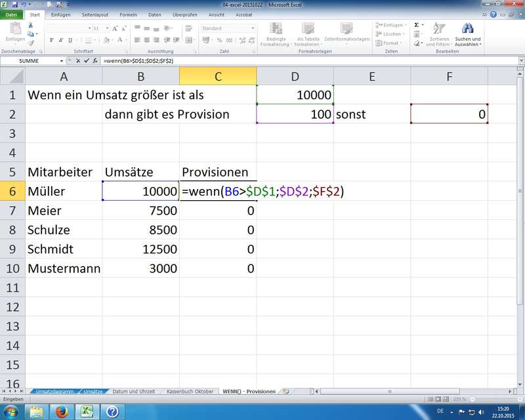Click the AutoSum sigma icon
Screen dimensions: 525x420
click(380, 25)
